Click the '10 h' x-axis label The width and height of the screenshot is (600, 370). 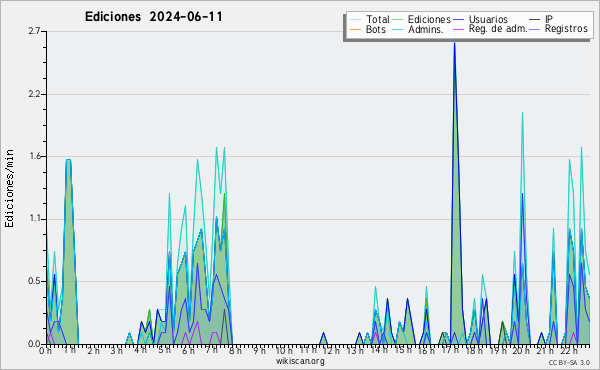click(284, 351)
